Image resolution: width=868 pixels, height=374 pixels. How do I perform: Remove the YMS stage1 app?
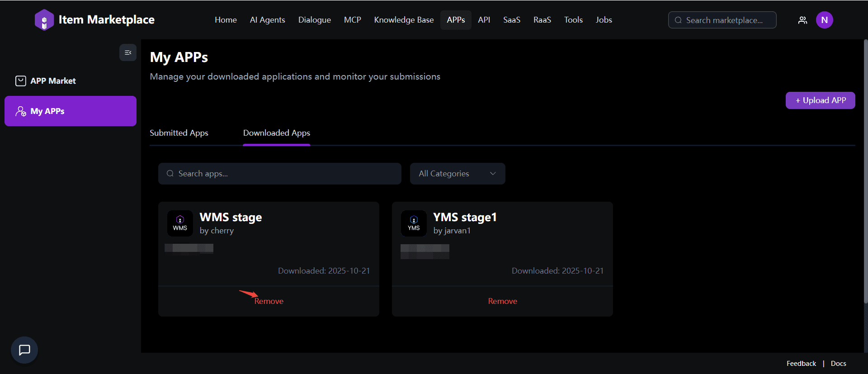click(502, 301)
